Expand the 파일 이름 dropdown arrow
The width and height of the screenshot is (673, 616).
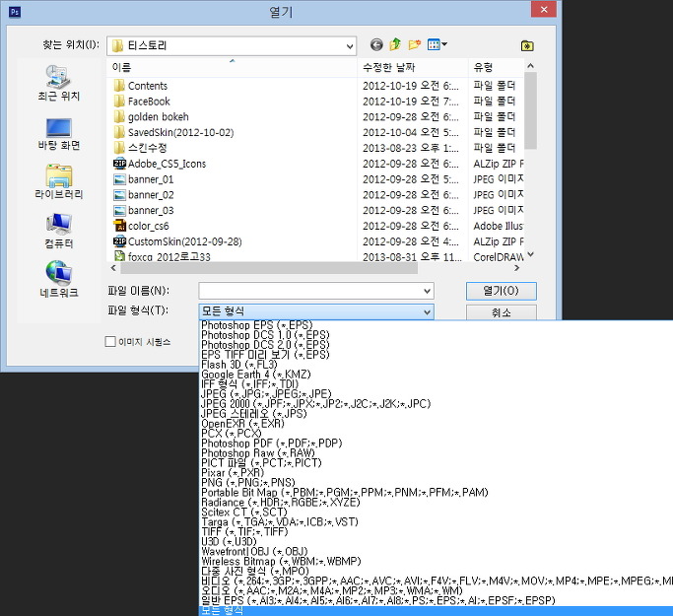(426, 291)
